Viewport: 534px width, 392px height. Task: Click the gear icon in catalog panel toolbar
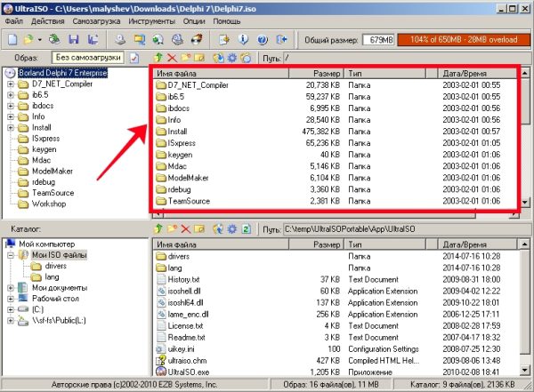point(232,228)
